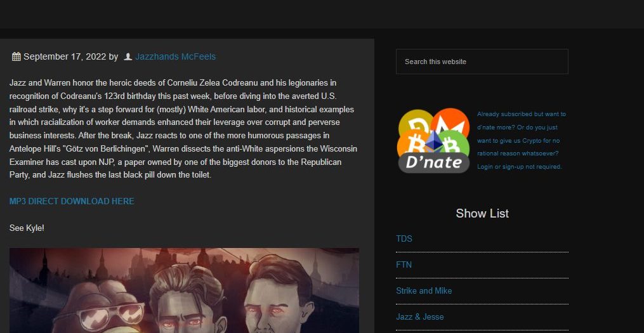
Task: Click the crypto donation text beside the logo
Action: [x=520, y=140]
